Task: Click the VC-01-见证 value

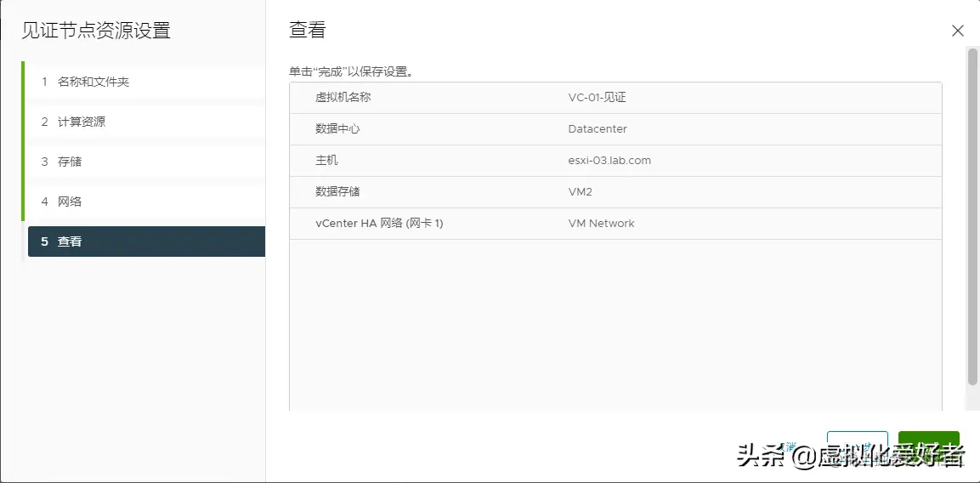Action: [x=597, y=98]
